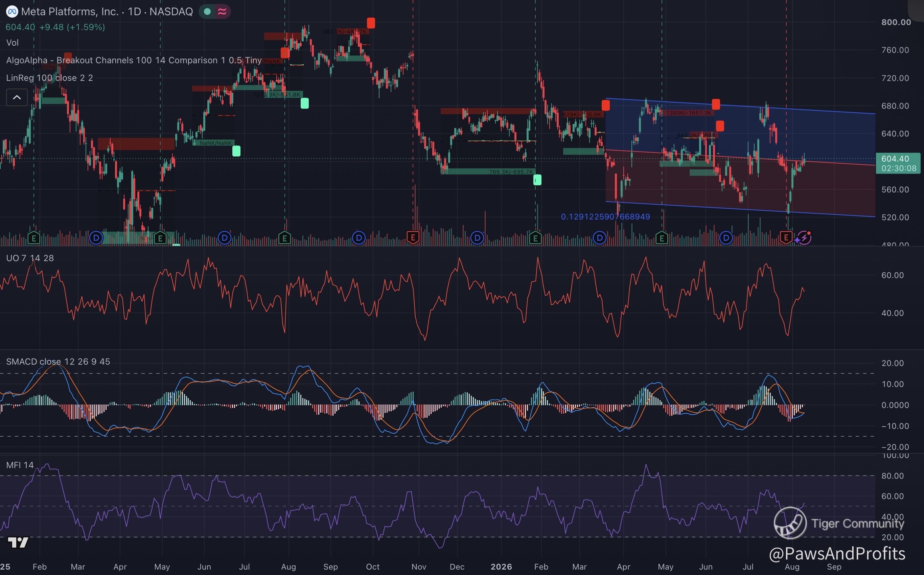Open the earnings E marker from late January 2026
The height and width of the screenshot is (575, 924).
(x=535, y=238)
